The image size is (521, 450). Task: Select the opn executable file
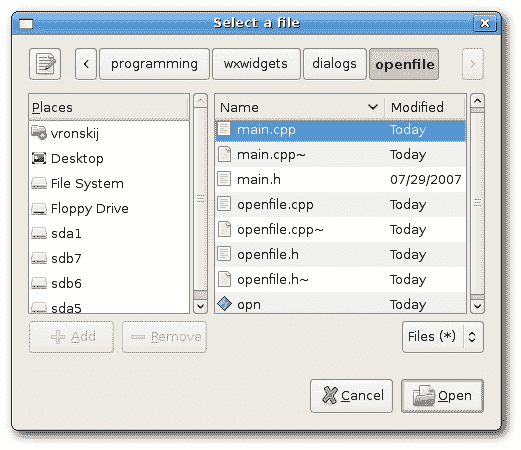pos(340,303)
